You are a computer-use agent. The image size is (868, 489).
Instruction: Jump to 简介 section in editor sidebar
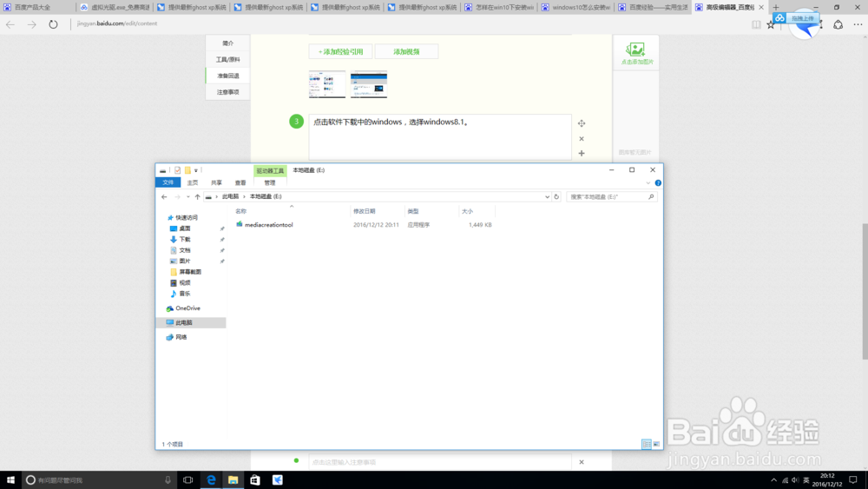pyautogui.click(x=228, y=43)
